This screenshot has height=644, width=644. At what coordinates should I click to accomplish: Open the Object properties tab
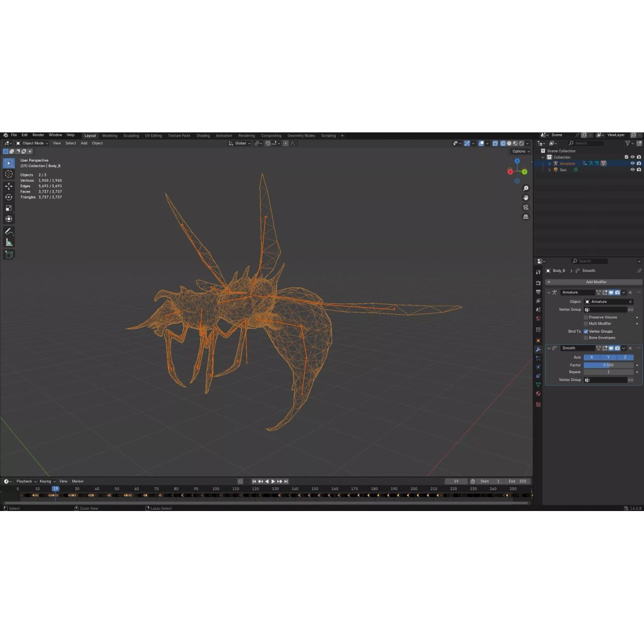(x=538, y=340)
